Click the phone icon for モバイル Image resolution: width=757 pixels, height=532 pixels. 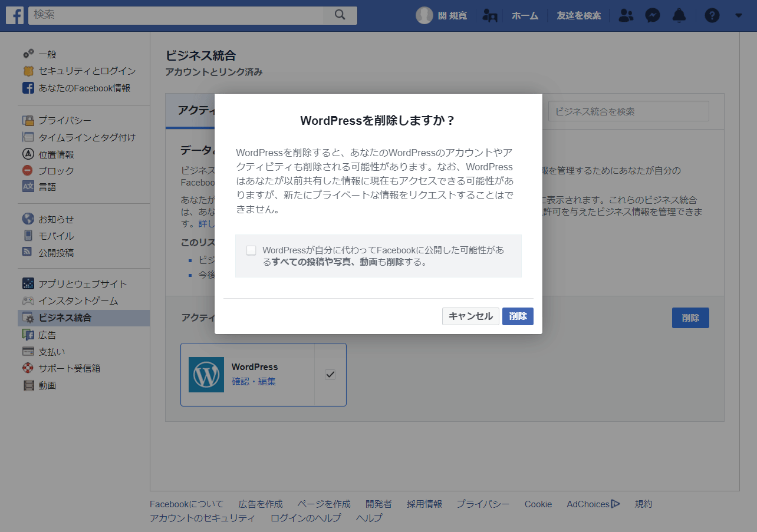[28, 236]
